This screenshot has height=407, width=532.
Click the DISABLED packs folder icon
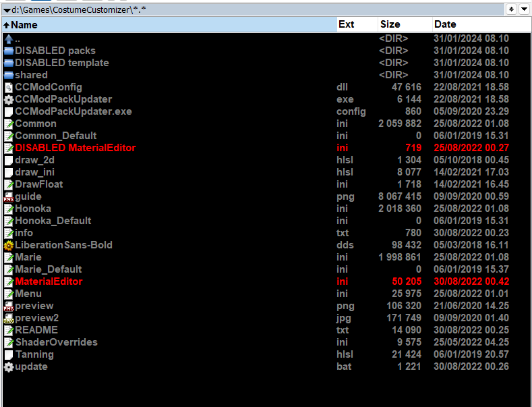(9, 51)
